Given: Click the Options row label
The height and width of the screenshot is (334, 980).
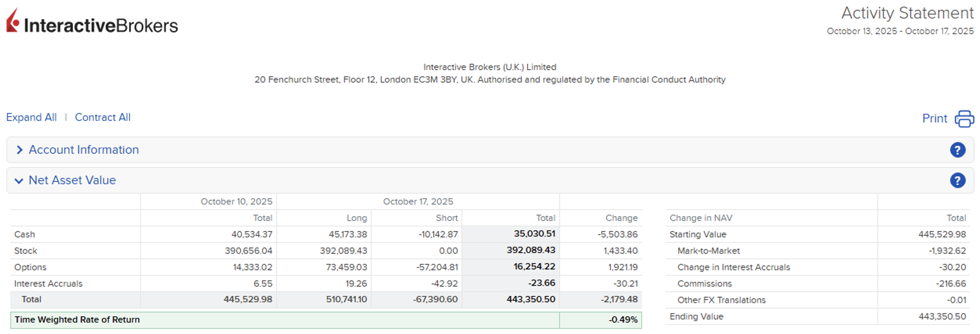Looking at the screenshot, I should pos(30,268).
